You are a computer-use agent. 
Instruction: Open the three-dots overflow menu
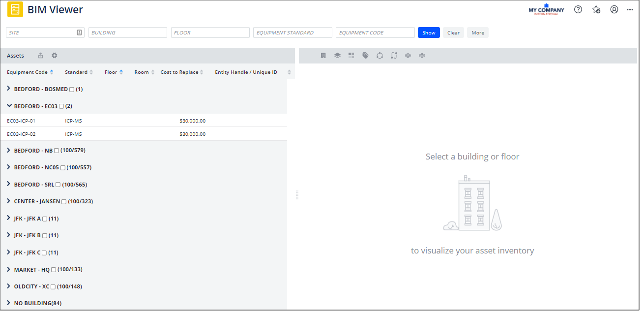click(630, 9)
